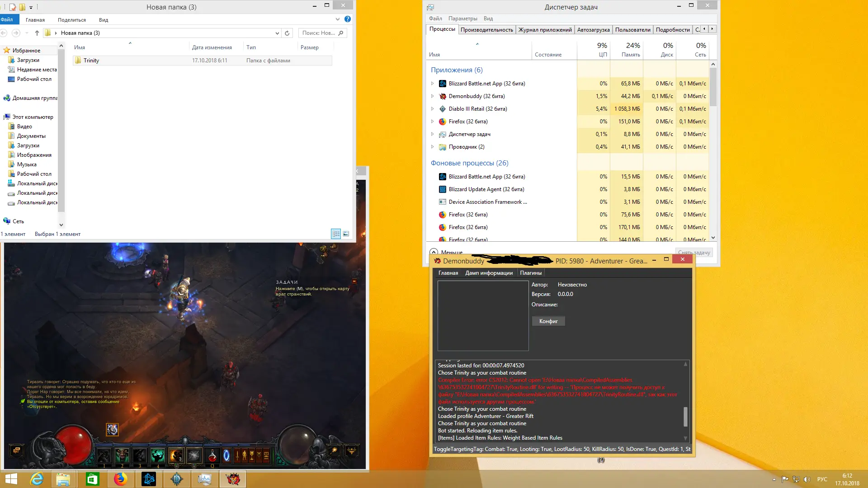
Task: Switch Explorer to details view
Action: click(x=336, y=234)
